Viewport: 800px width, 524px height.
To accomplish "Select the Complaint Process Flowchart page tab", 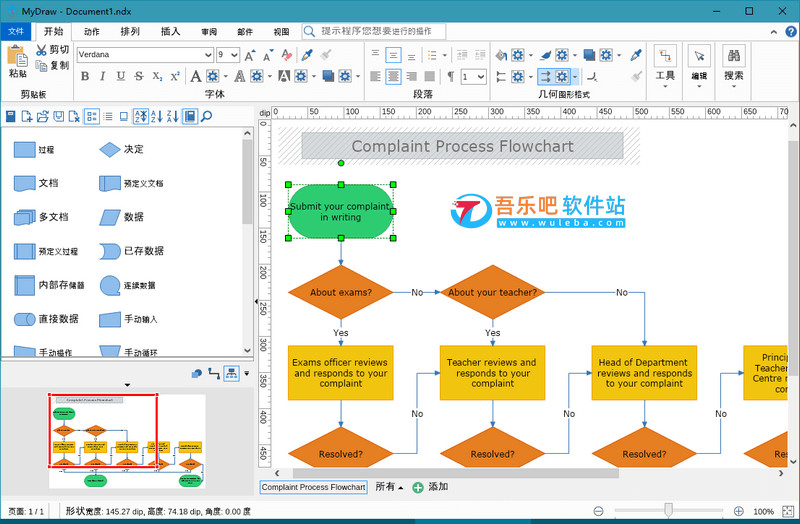I will click(314, 487).
